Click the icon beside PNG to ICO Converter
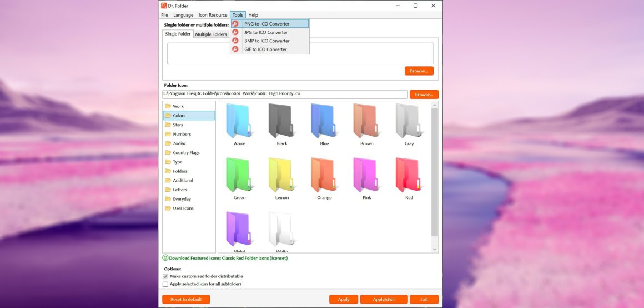 click(235, 24)
